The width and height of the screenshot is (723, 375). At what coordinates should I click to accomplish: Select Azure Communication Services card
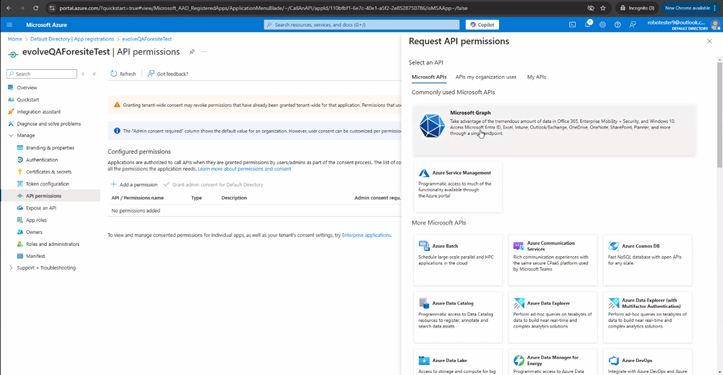[552, 260]
